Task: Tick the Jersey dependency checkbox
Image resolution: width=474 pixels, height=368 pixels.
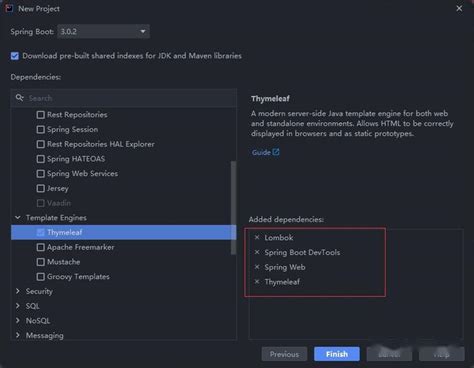Action: click(x=41, y=188)
